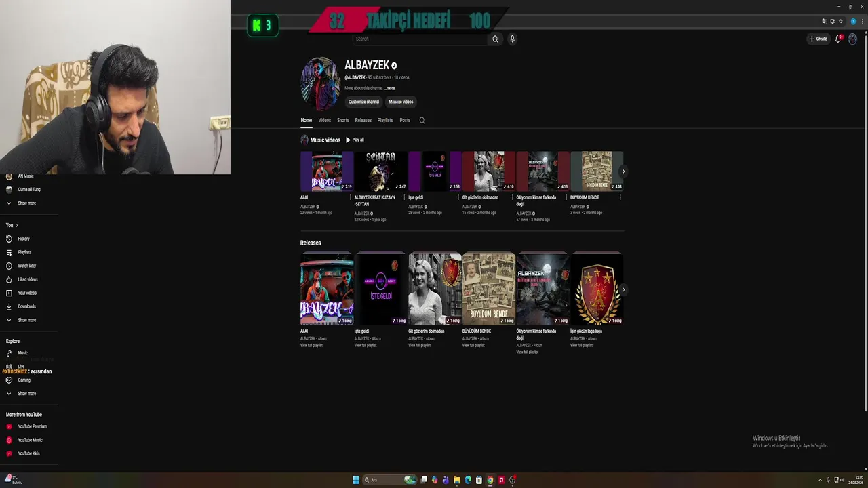Open İşin gücün laga luga release cover
The image size is (868, 488).
point(597,289)
